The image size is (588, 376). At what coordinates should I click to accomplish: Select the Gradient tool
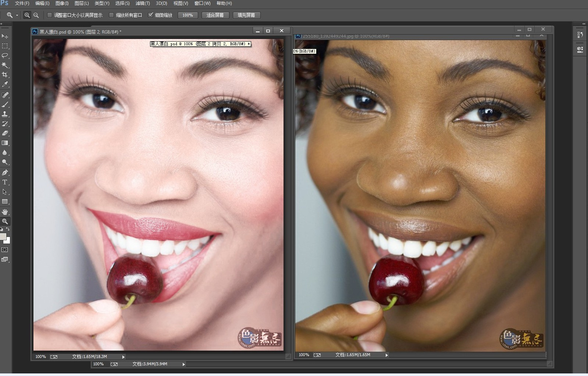tap(5, 143)
